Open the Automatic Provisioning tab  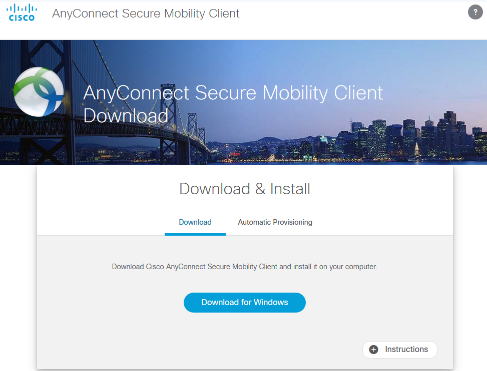(275, 222)
